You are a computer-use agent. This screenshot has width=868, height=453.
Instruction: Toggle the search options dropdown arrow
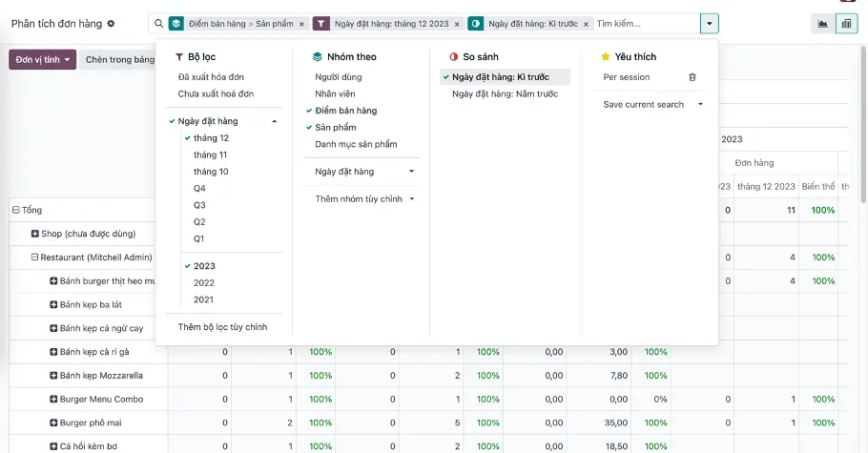tap(709, 24)
